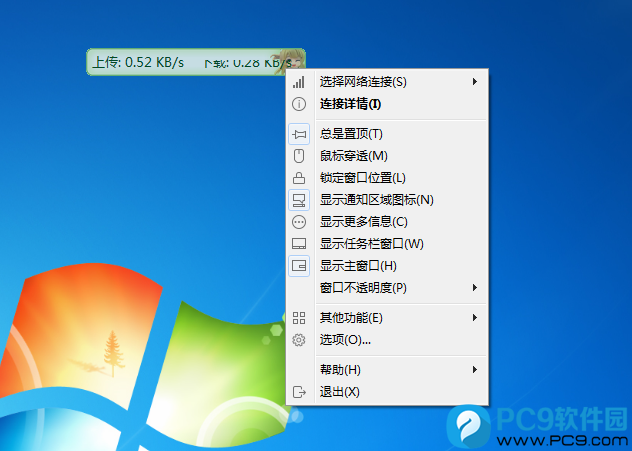
Task: Enable 显示更多信息(C) option
Action: pos(387,222)
